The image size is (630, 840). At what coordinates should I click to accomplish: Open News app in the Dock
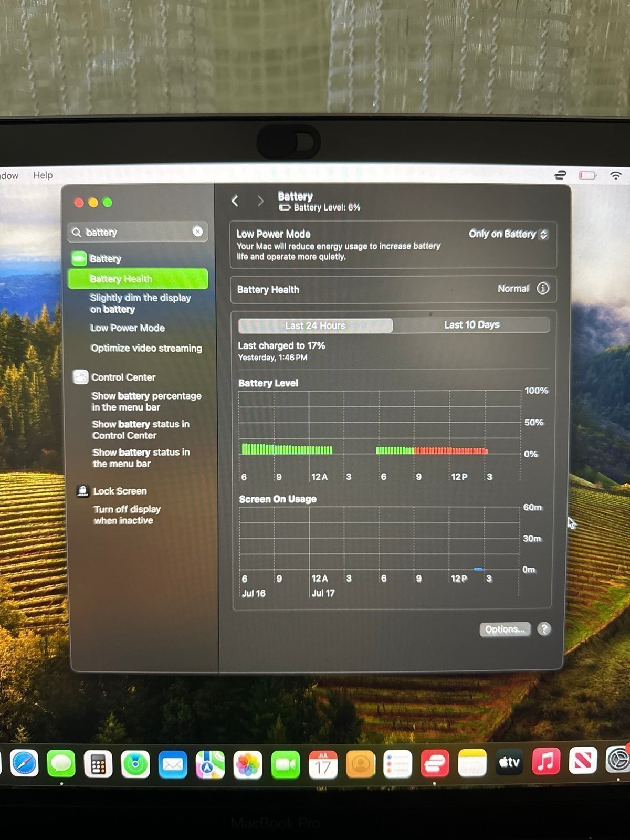tap(583, 760)
